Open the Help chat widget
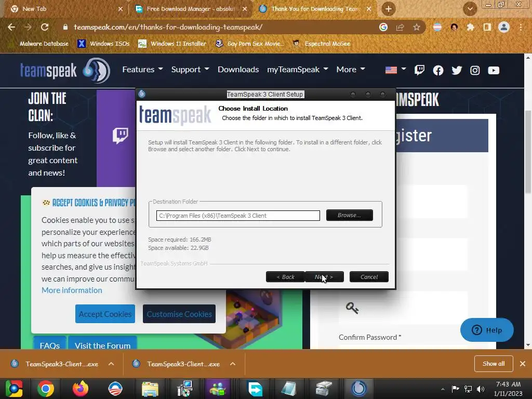This screenshot has width=532, height=399. pyautogui.click(x=487, y=330)
